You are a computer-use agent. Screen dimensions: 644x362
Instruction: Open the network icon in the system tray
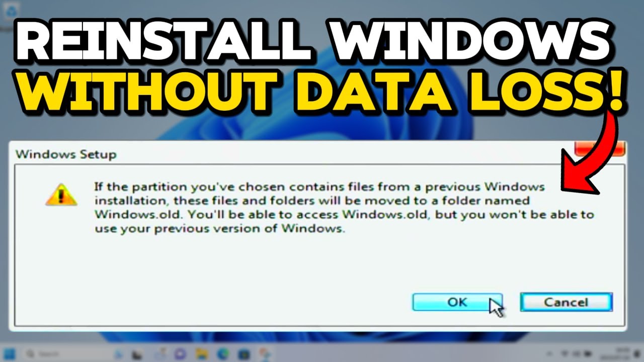click(x=565, y=354)
